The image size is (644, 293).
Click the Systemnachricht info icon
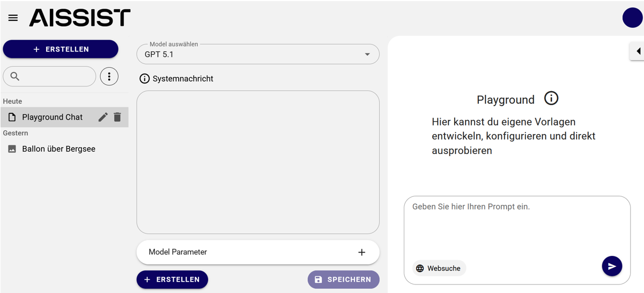144,79
